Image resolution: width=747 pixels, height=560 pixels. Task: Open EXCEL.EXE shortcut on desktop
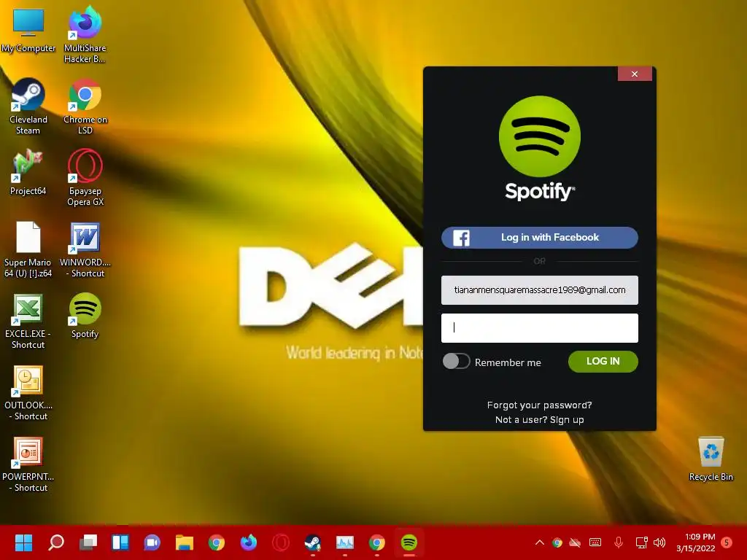(28, 321)
